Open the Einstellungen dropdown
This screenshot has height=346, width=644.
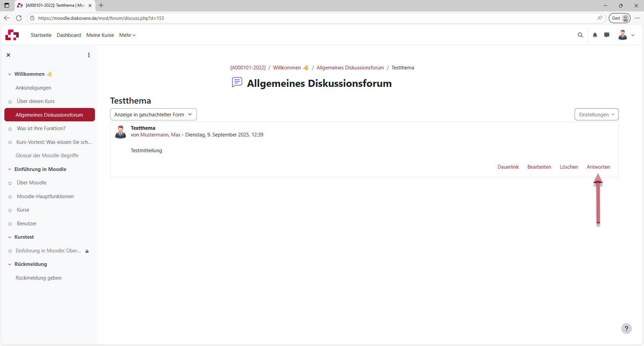(596, 114)
